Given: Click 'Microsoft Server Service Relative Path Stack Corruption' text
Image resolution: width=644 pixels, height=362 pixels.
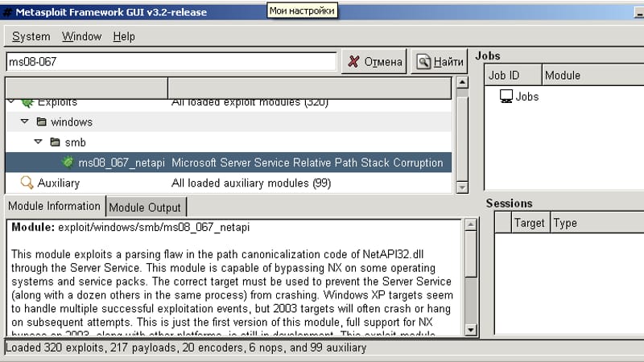Looking at the screenshot, I should [308, 162].
